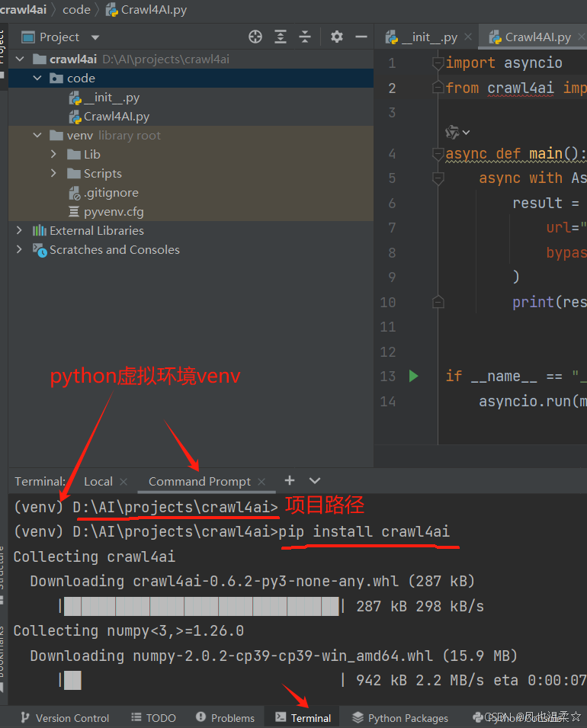Toggle fold marker at async def main line
The image size is (587, 728).
pyautogui.click(x=438, y=153)
